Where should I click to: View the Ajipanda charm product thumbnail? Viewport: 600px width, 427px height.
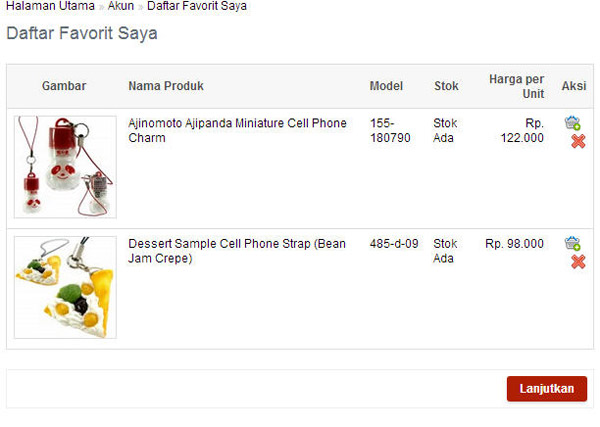click(65, 166)
